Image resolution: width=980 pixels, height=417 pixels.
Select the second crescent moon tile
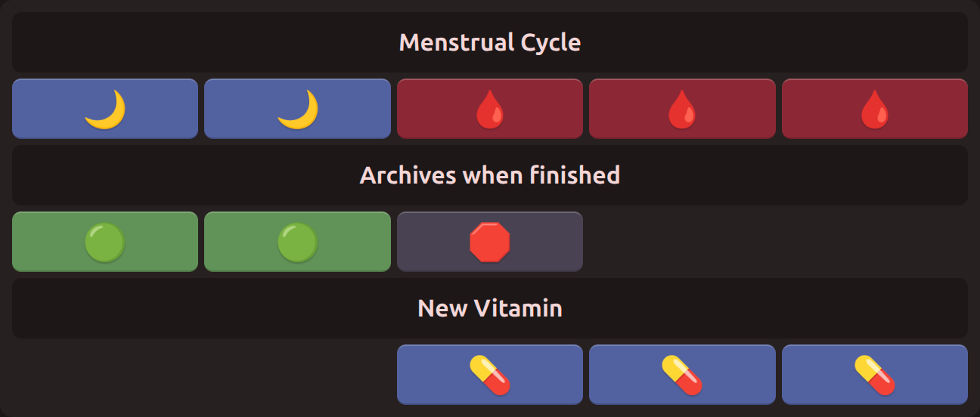point(297,109)
